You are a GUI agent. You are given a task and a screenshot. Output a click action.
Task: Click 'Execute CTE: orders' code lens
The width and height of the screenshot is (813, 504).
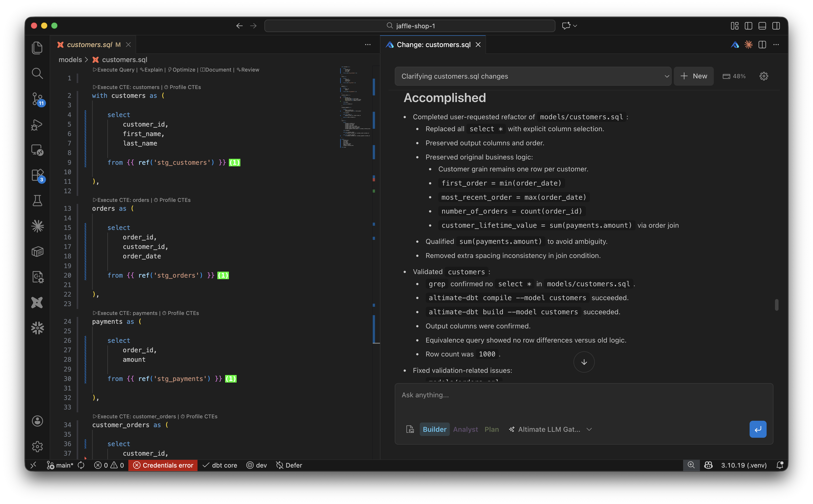coord(121,200)
